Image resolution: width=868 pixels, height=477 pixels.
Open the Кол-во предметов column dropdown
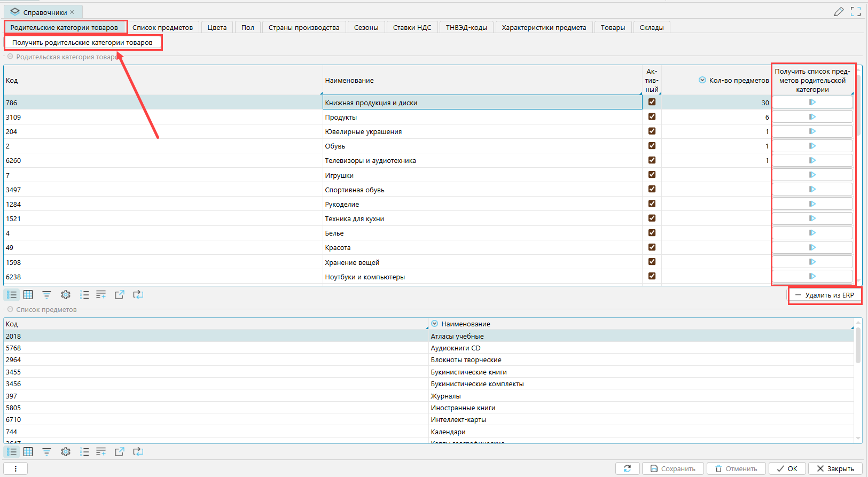tap(702, 80)
